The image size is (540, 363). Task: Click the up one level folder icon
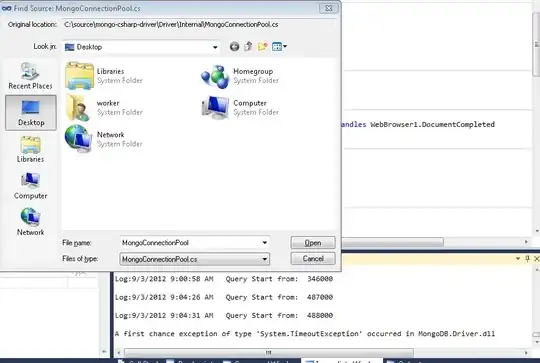pyautogui.click(x=248, y=46)
